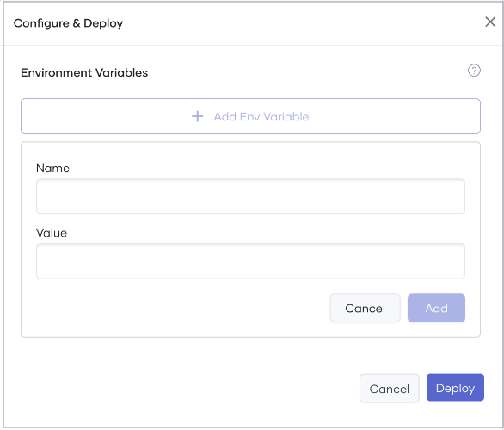The image size is (504, 430).
Task: Focus the Name input field
Action: point(250,196)
